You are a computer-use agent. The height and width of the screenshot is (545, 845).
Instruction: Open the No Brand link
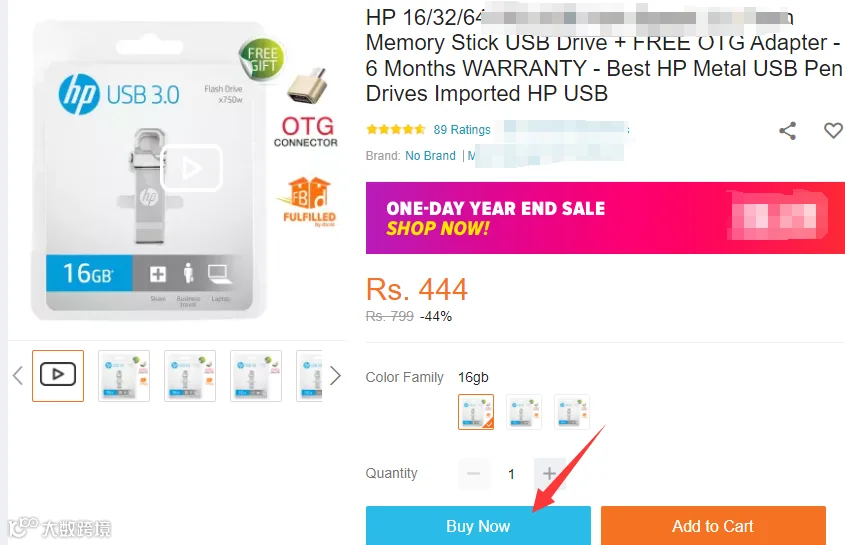pyautogui.click(x=430, y=156)
